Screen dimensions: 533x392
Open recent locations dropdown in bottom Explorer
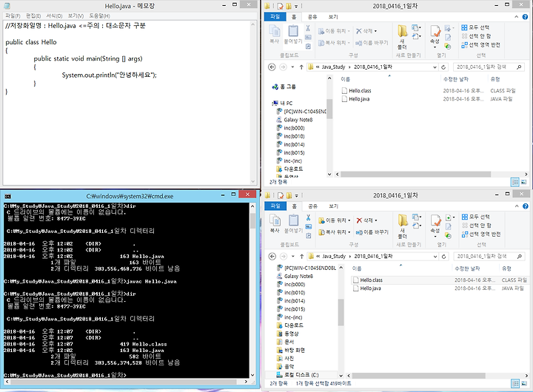(292, 257)
